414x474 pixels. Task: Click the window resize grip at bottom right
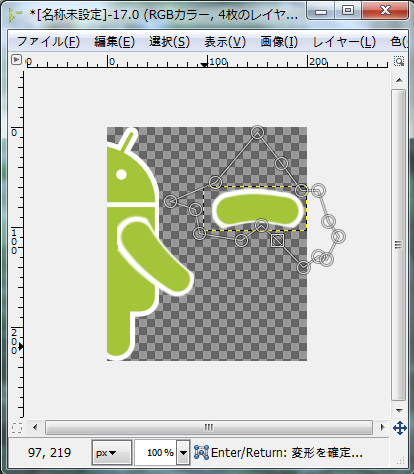pyautogui.click(x=400, y=460)
